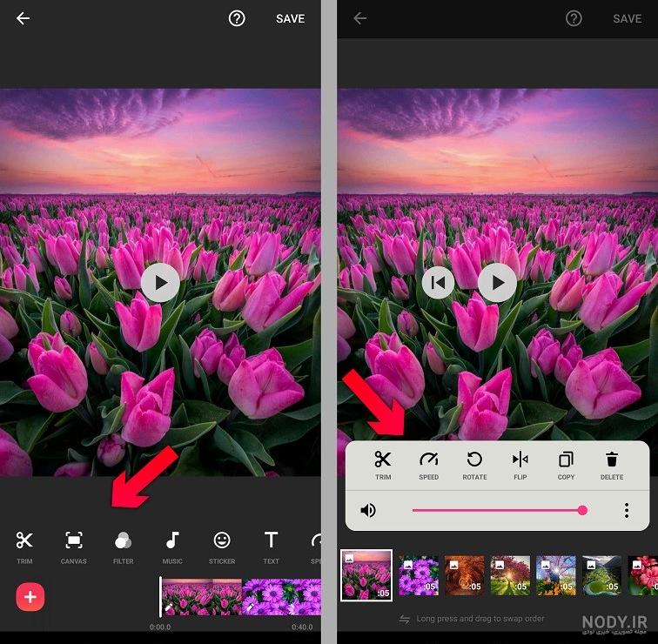Mute the clip using the speaker icon
The height and width of the screenshot is (644, 658).
click(368, 510)
